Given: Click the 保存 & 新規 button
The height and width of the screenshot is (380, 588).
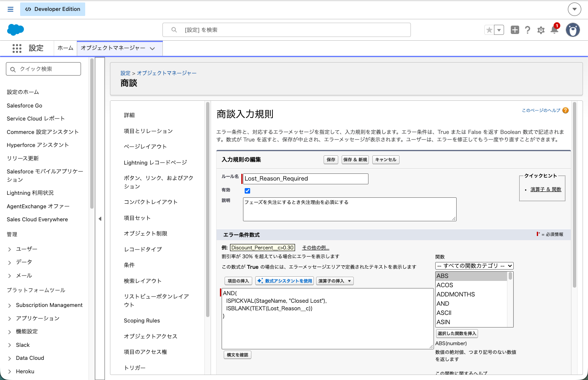Looking at the screenshot, I should coord(355,160).
